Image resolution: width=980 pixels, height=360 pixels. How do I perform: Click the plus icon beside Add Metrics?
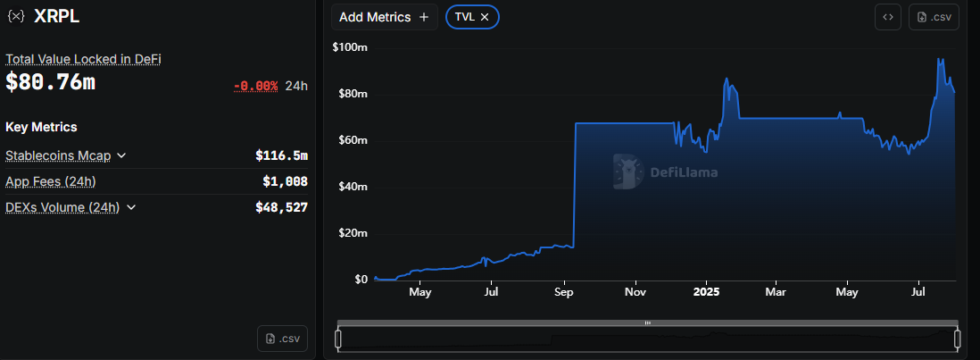(x=424, y=17)
